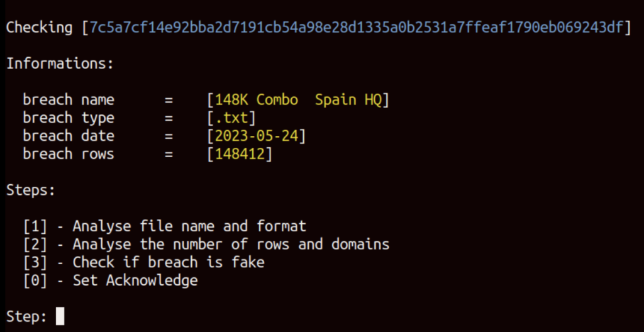Click the breach date label
Screen dimensions: 644x332
[69, 136]
